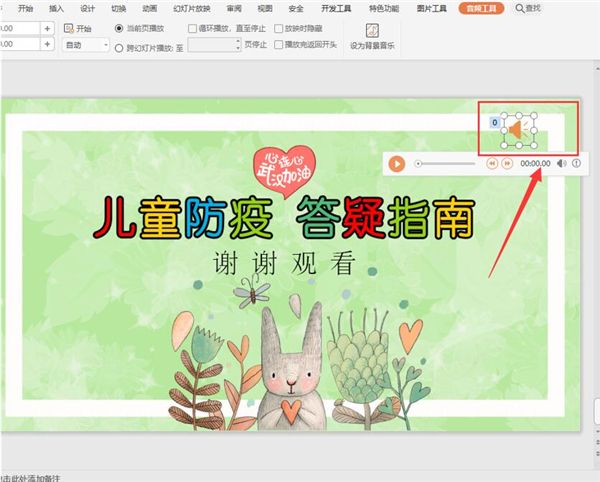
Task: Open the 插入 ribbon tab
Action: [56, 8]
